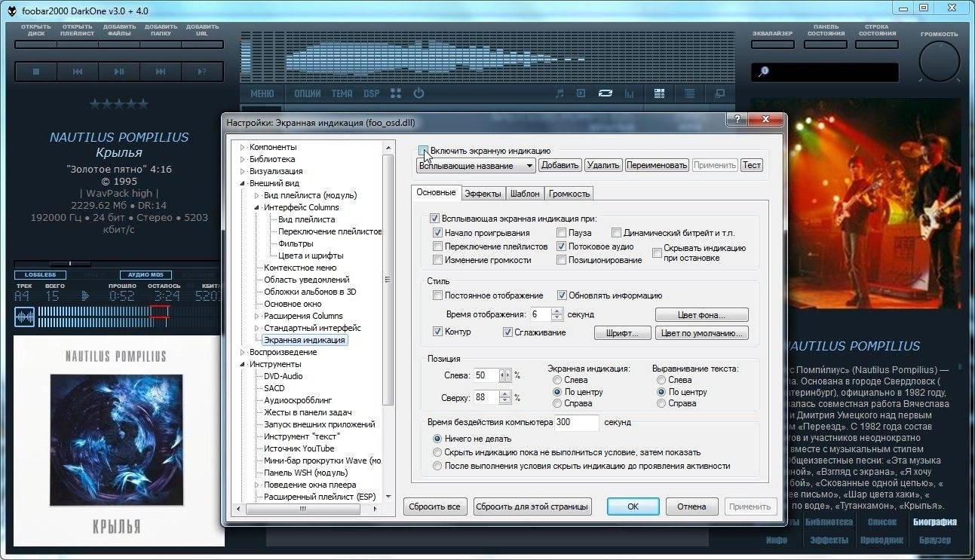Expand the Библиотека tree node

[243, 159]
